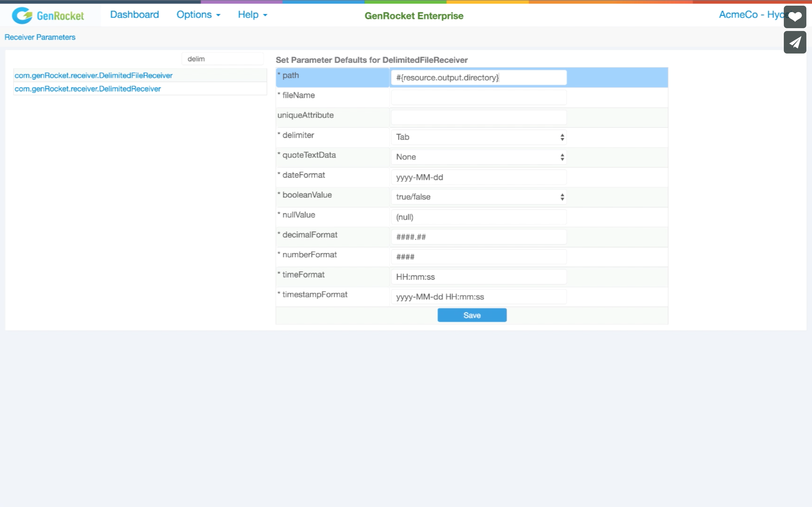This screenshot has height=507, width=812.
Task: Click the uniqueAttribute input field
Action: tap(478, 117)
